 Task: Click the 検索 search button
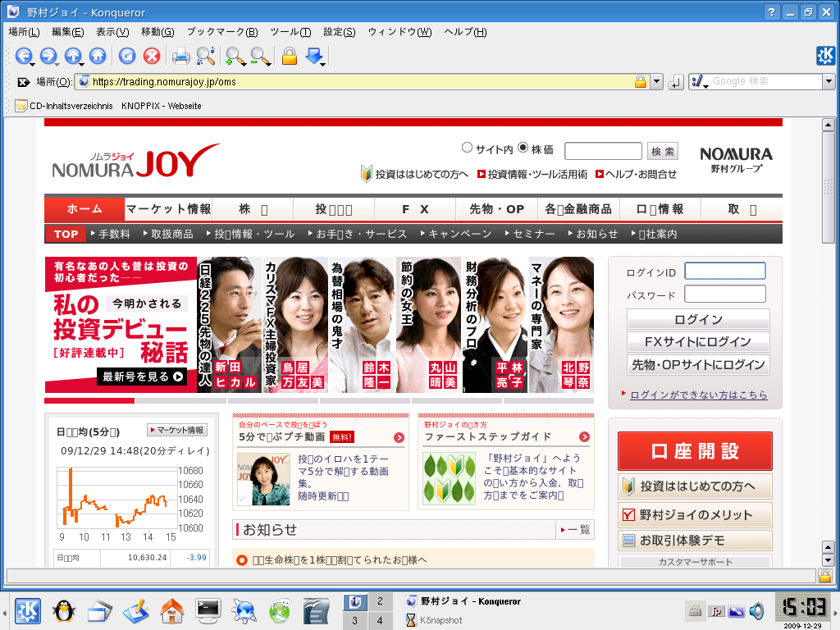pos(663,152)
